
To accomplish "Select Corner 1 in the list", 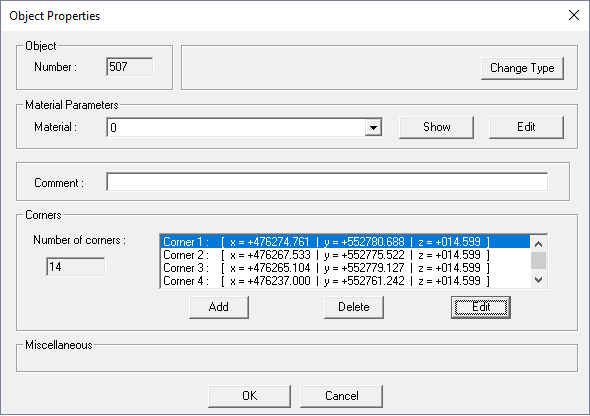I will 345,241.
